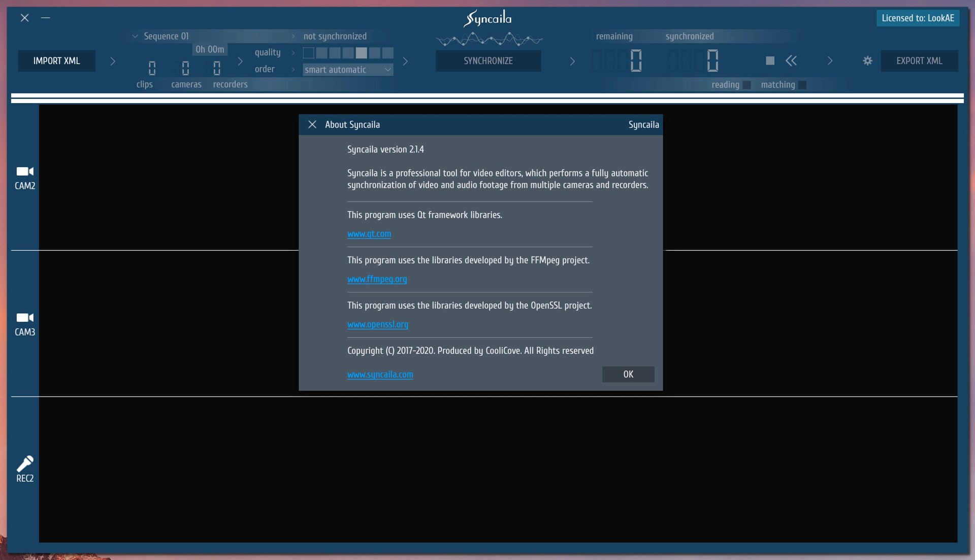Click the CAM2 camera track icon
Image resolution: width=975 pixels, height=560 pixels.
(x=25, y=172)
